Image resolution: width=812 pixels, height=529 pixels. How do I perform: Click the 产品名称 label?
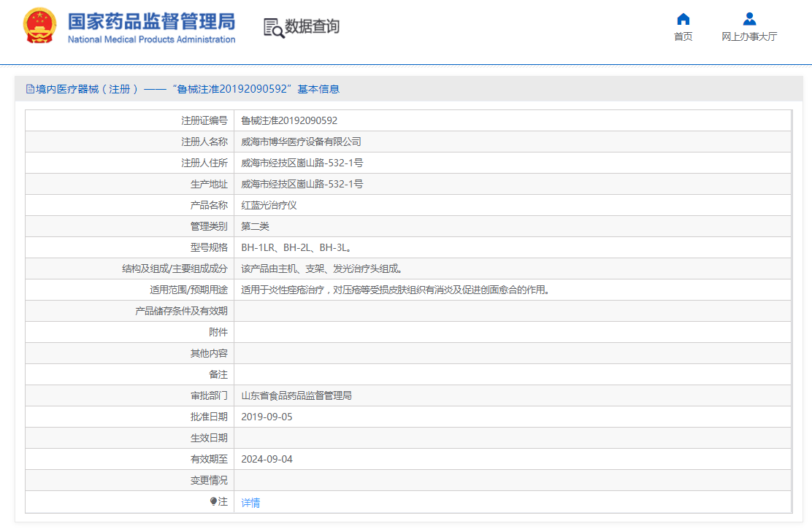(x=209, y=206)
